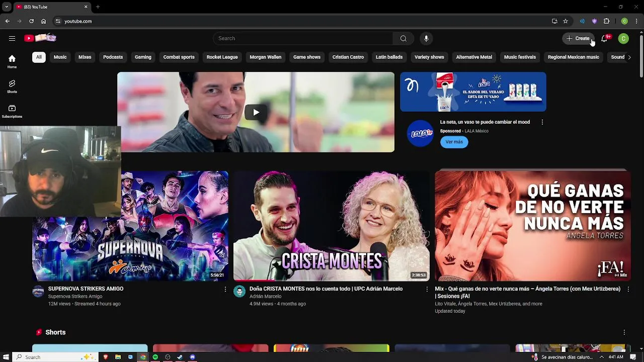Go back in browser
This screenshot has height=362, width=644.
pyautogui.click(x=8, y=21)
